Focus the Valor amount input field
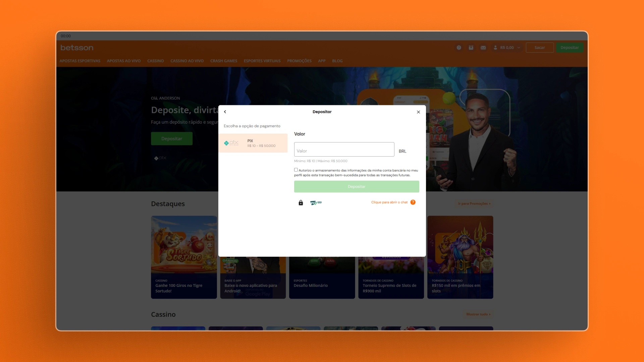644x362 pixels. (x=344, y=149)
